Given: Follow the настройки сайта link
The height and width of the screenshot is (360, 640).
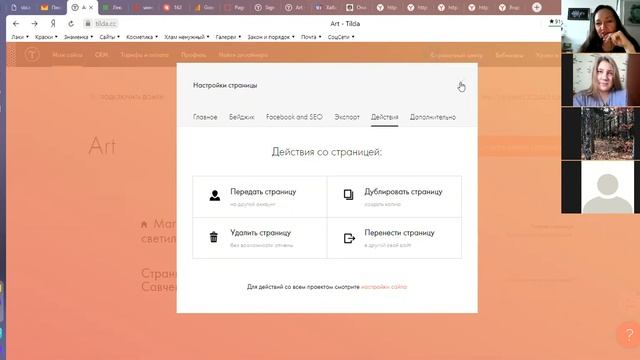Looking at the screenshot, I should (384, 287).
